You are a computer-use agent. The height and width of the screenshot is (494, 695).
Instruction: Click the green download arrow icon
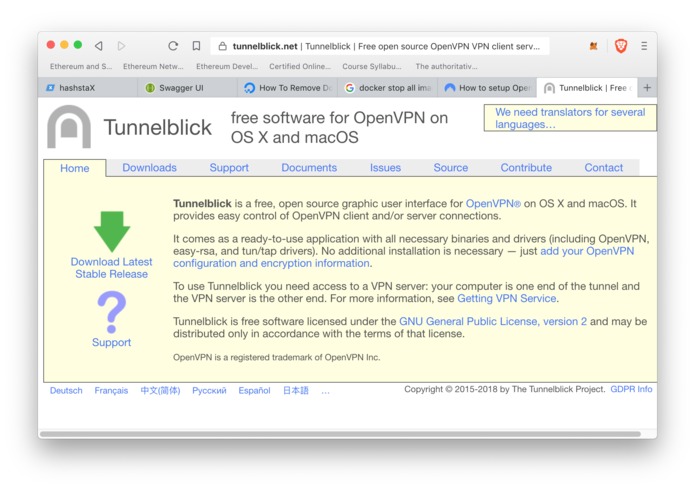tap(112, 232)
